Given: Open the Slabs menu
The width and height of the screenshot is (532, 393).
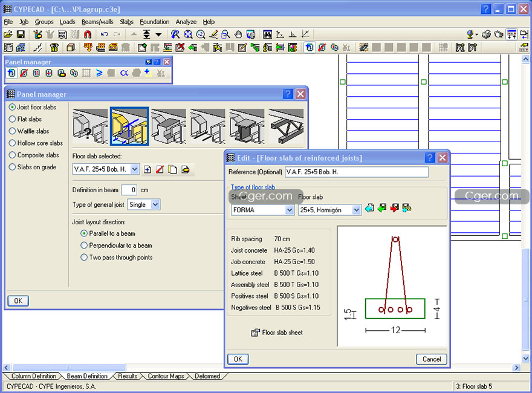Looking at the screenshot, I should (126, 22).
